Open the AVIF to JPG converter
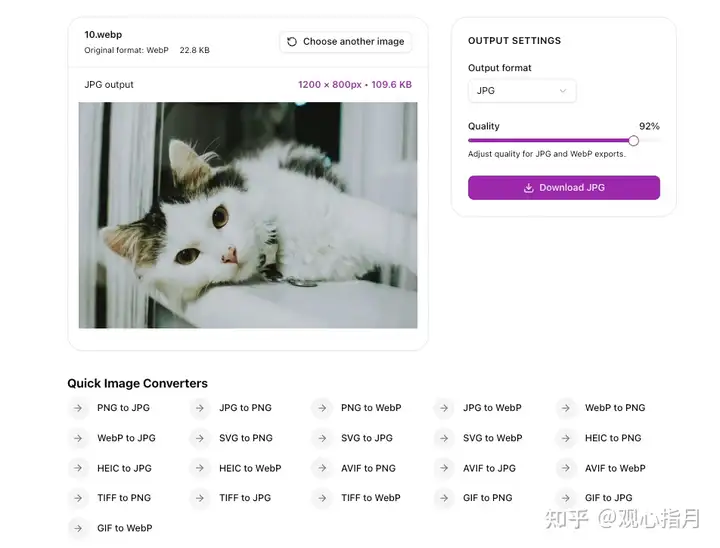 489,468
